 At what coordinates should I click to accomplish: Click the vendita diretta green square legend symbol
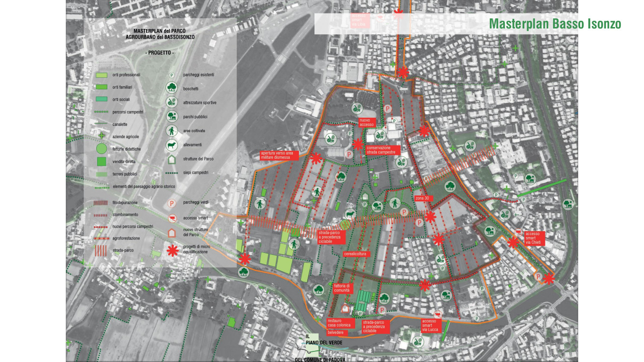tap(101, 162)
